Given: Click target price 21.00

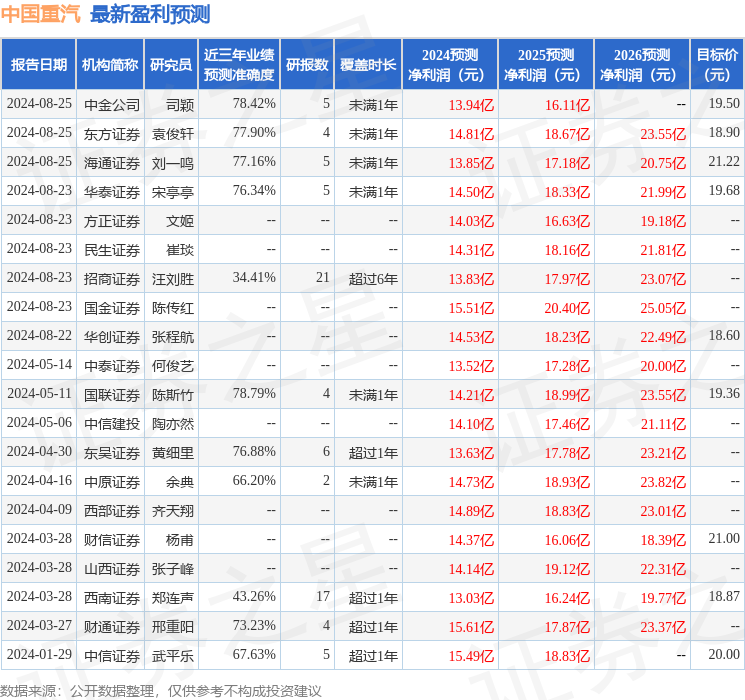Looking at the screenshot, I should [x=724, y=538].
